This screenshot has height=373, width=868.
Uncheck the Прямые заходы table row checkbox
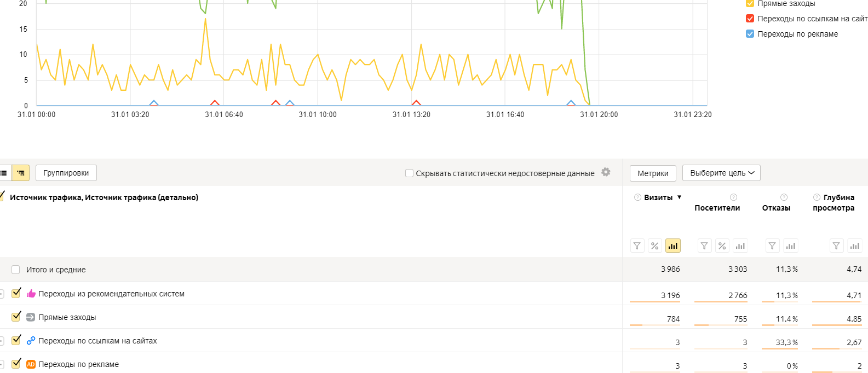click(x=16, y=317)
